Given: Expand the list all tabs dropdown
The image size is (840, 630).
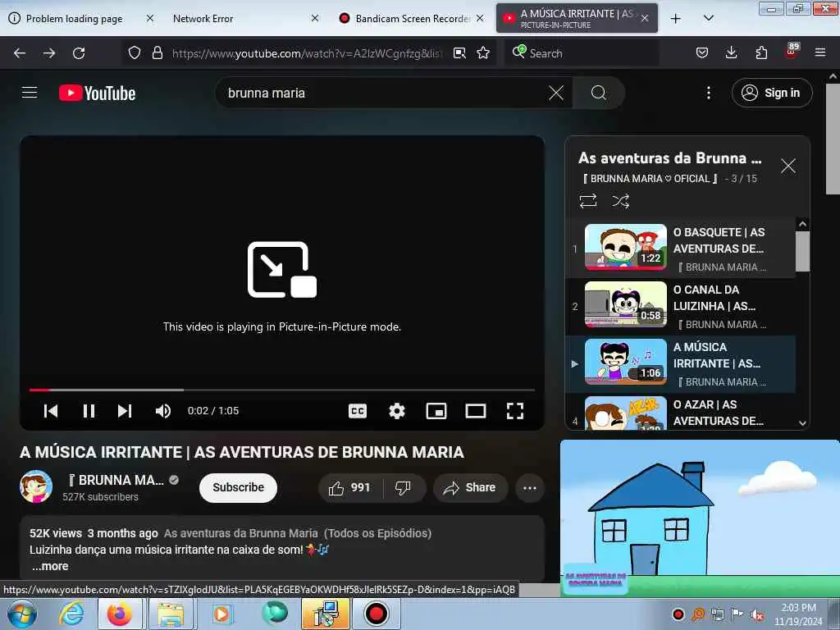Looking at the screenshot, I should (708, 18).
